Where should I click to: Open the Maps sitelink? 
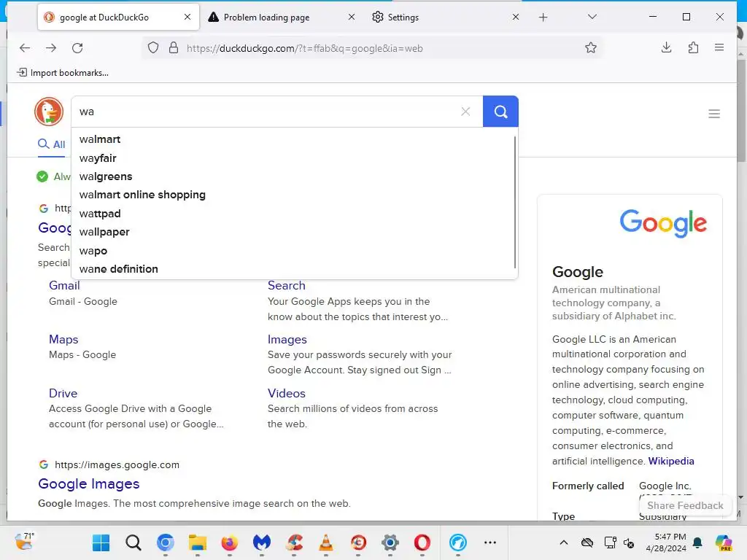tap(63, 340)
